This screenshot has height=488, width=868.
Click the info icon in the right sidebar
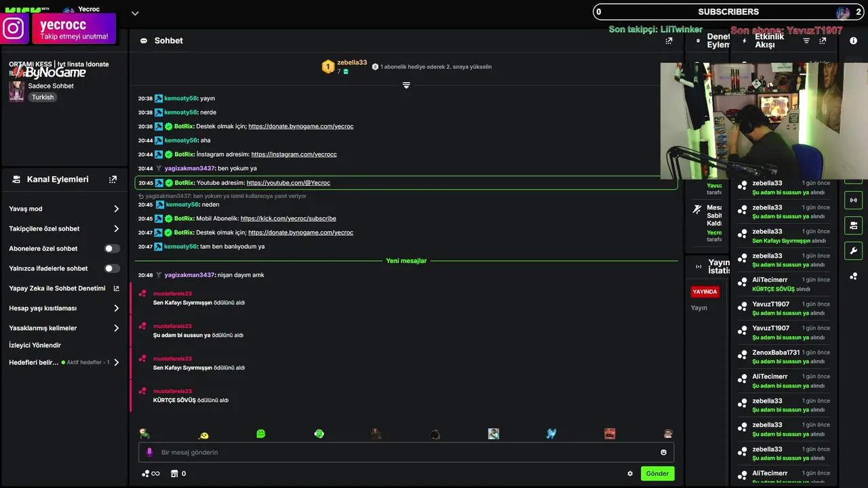click(853, 41)
